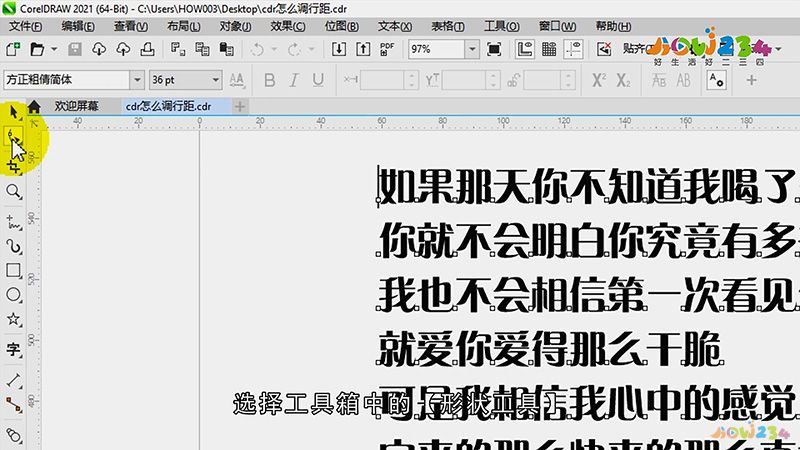
Task: Open the font name dropdown
Action: (137, 80)
